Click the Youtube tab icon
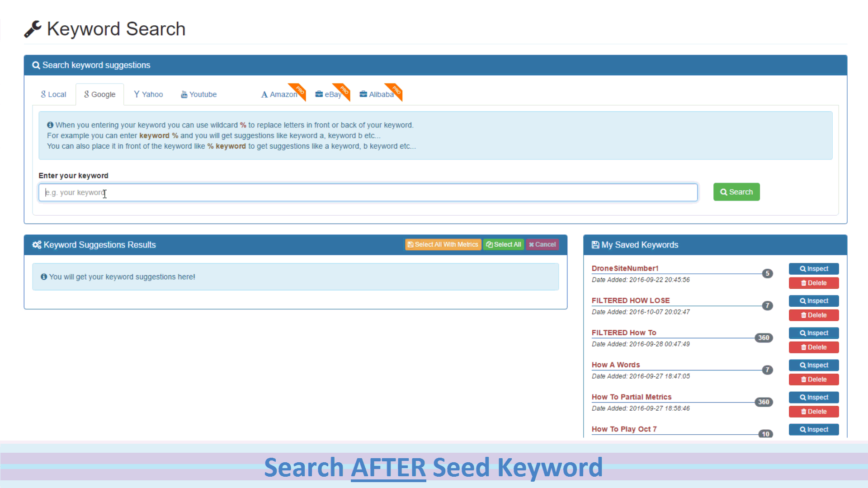 [x=184, y=94]
